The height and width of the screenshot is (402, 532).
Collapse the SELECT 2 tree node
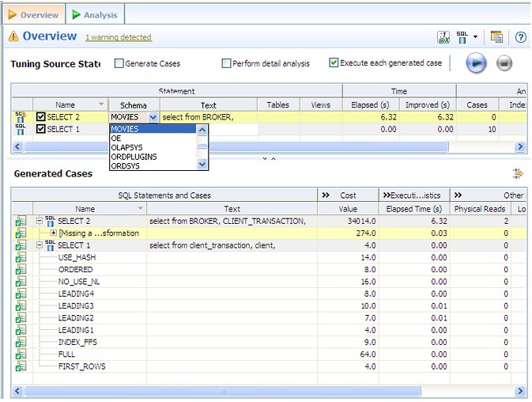point(39,221)
